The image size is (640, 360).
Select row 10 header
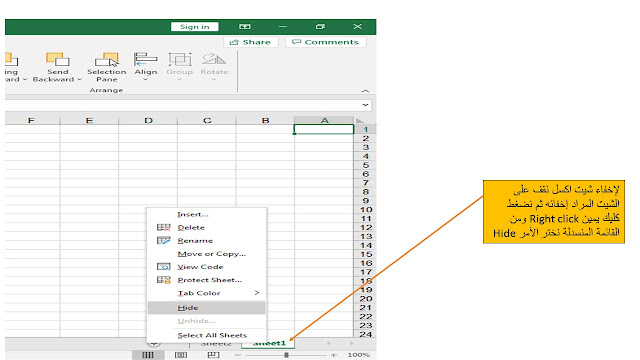click(365, 209)
